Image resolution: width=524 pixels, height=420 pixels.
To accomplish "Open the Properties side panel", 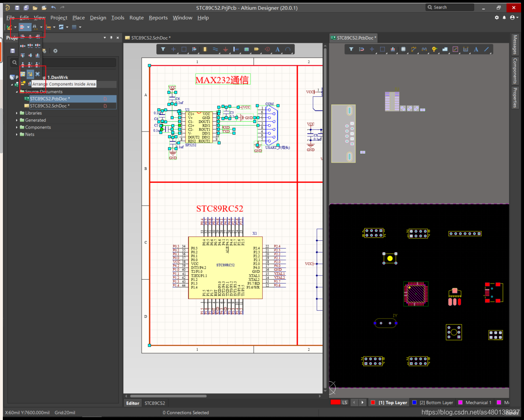I will click(515, 98).
